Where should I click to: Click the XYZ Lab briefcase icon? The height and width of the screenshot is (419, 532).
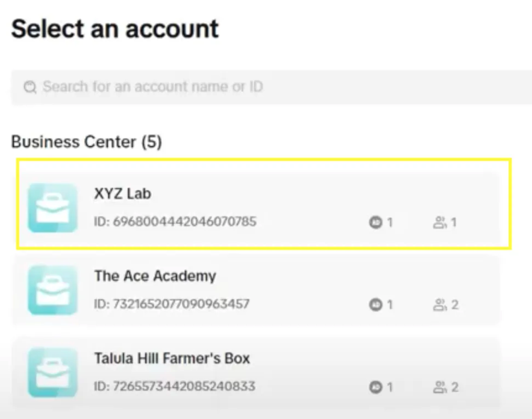52,208
